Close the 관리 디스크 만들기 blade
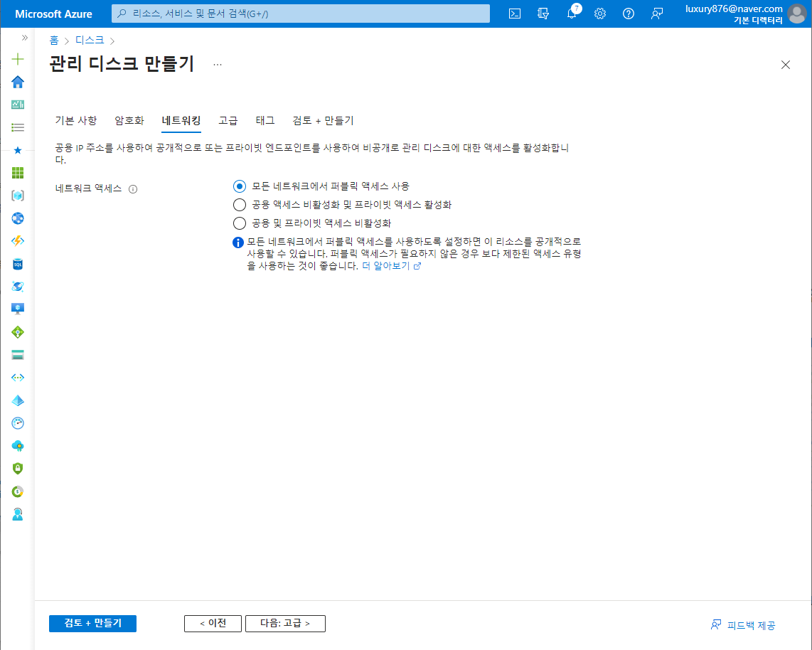This screenshot has height=650, width=812. tap(786, 65)
